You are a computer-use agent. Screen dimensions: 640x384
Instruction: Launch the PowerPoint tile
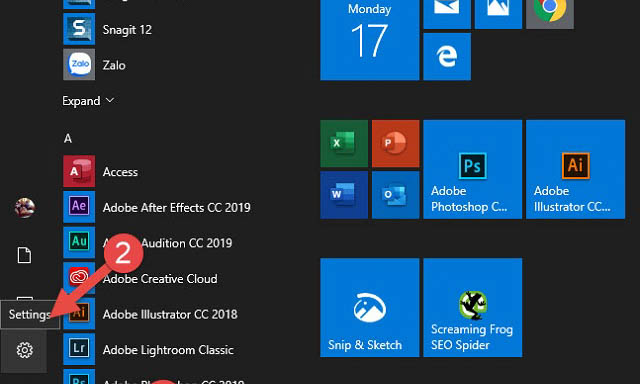click(396, 144)
